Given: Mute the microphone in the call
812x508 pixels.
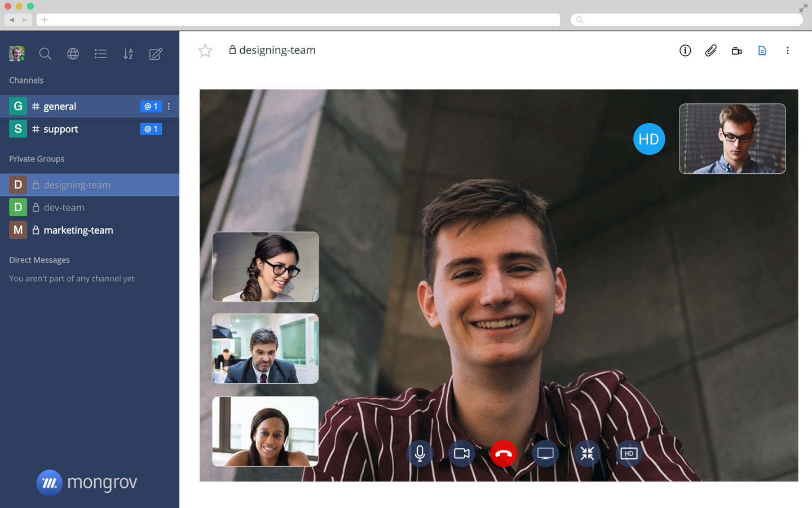Looking at the screenshot, I should pos(420,453).
